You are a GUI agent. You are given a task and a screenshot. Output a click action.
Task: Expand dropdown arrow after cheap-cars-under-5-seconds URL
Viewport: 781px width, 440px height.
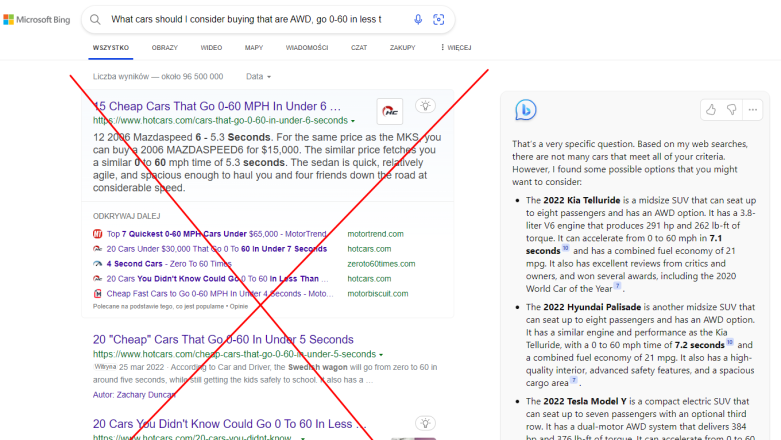[381, 355]
